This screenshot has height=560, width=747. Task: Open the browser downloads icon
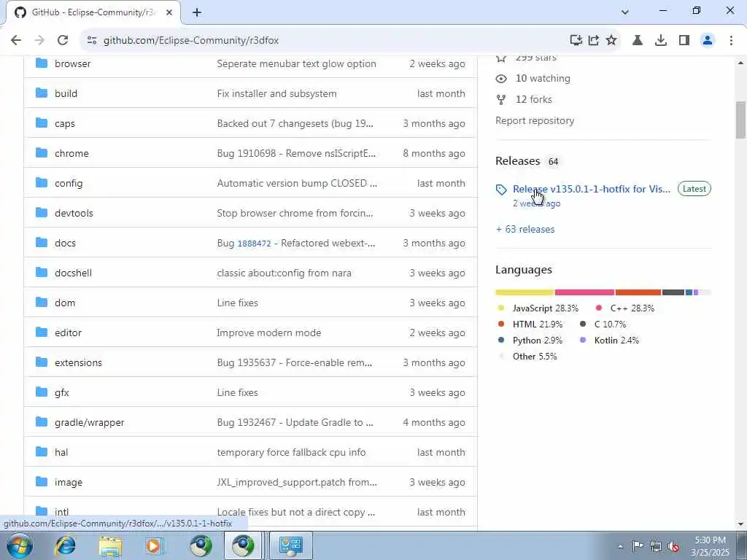661,41
